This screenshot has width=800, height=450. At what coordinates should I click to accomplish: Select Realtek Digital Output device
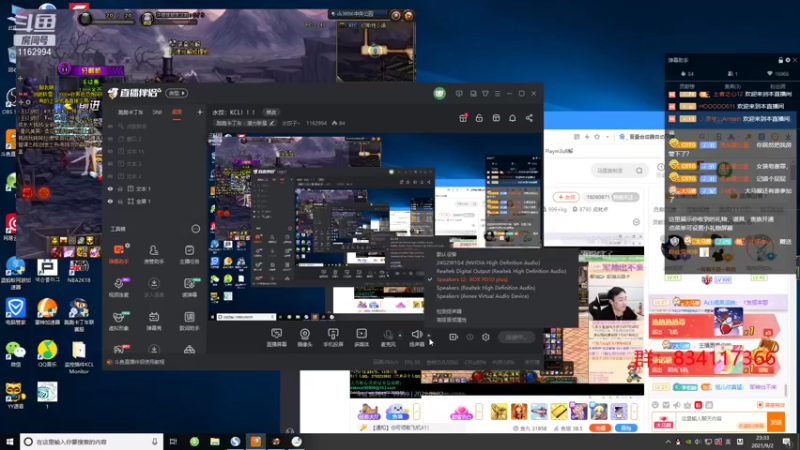pos(501,271)
